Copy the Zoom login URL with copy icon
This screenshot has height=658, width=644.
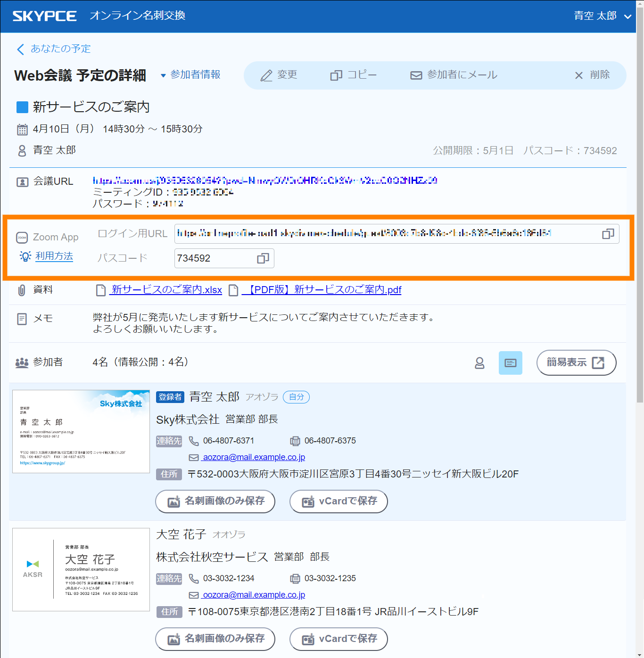608,234
